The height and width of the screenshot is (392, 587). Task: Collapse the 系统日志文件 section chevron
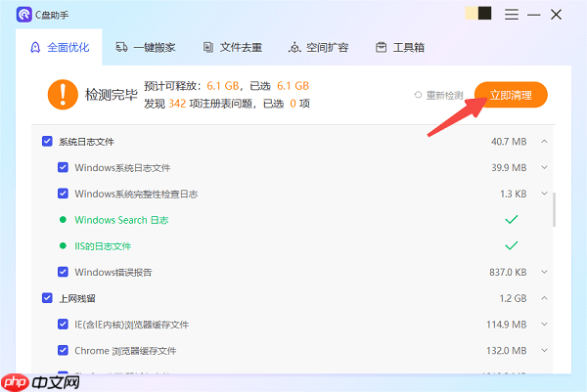tap(545, 142)
